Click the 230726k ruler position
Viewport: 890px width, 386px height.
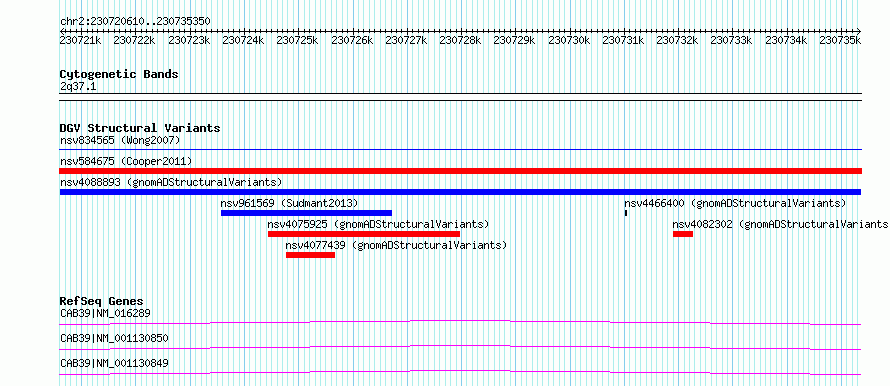pos(352,40)
